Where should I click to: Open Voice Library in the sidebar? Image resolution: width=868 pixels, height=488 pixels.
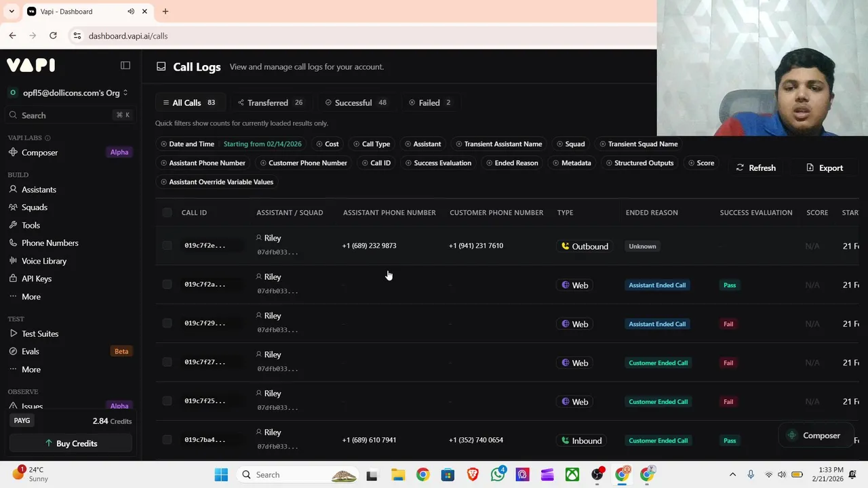coord(44,261)
